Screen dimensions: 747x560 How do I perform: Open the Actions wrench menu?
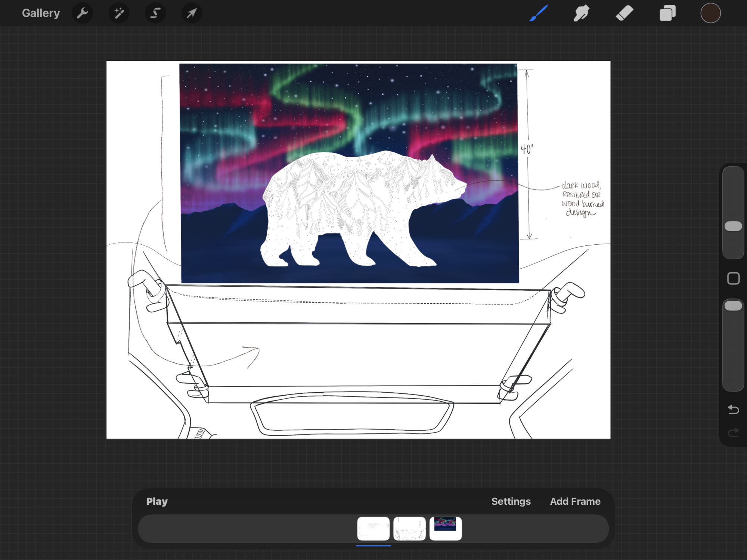[82, 13]
